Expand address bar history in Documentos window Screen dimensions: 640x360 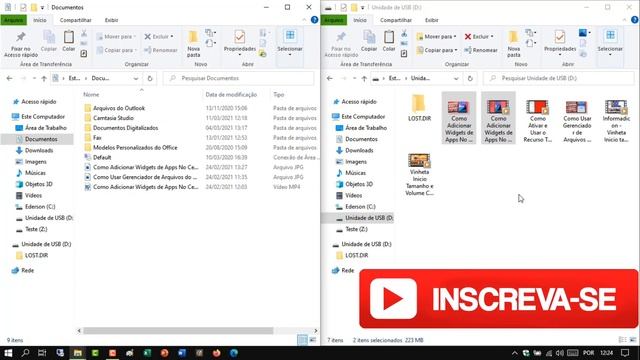[136, 78]
